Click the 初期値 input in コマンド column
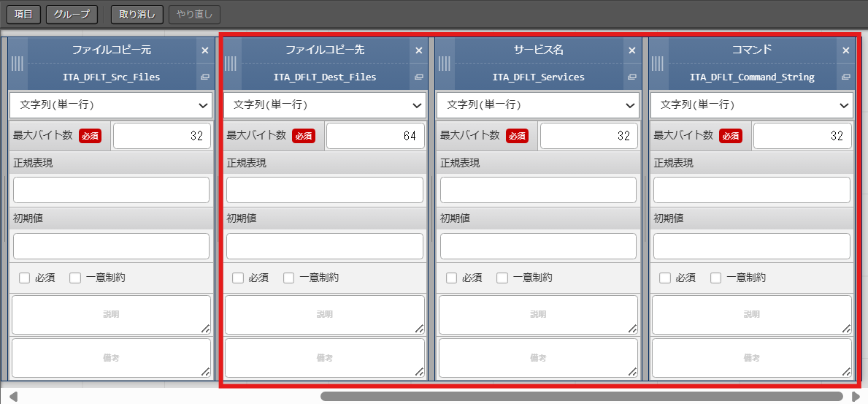The height and width of the screenshot is (404, 868). (753, 246)
